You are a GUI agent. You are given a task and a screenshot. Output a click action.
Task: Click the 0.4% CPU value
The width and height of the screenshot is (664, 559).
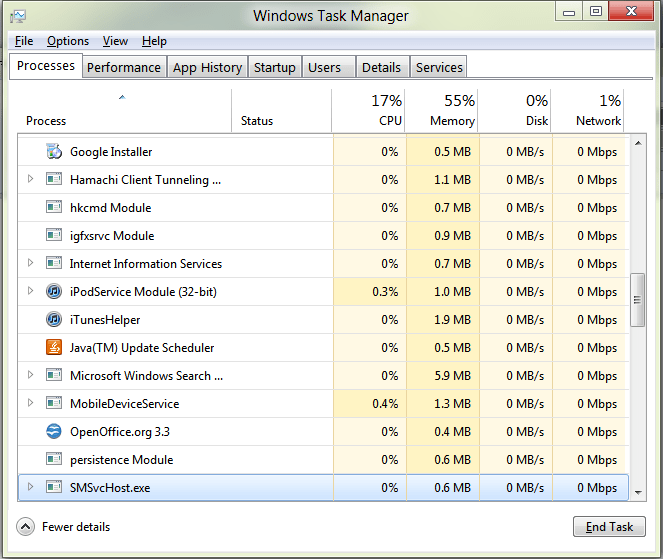385,404
